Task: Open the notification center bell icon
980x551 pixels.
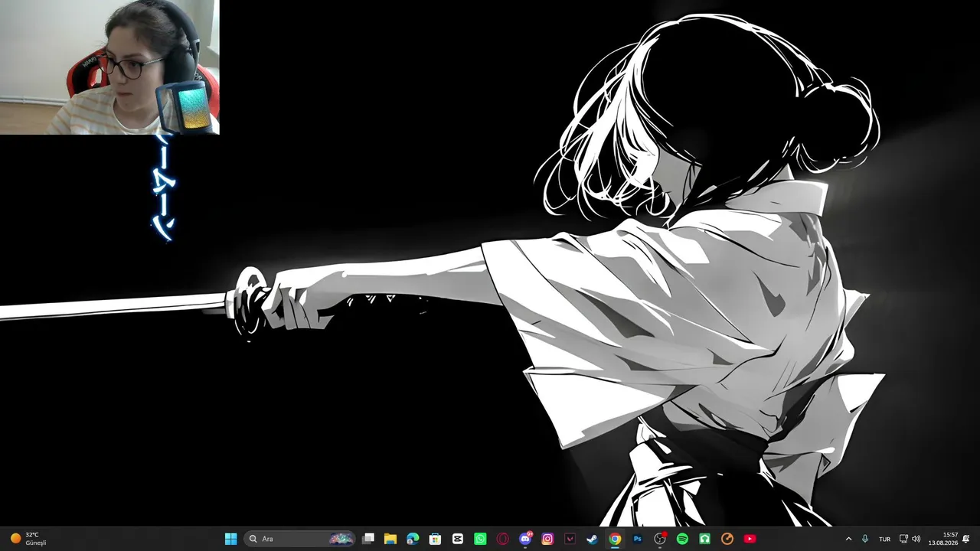Action: click(966, 539)
